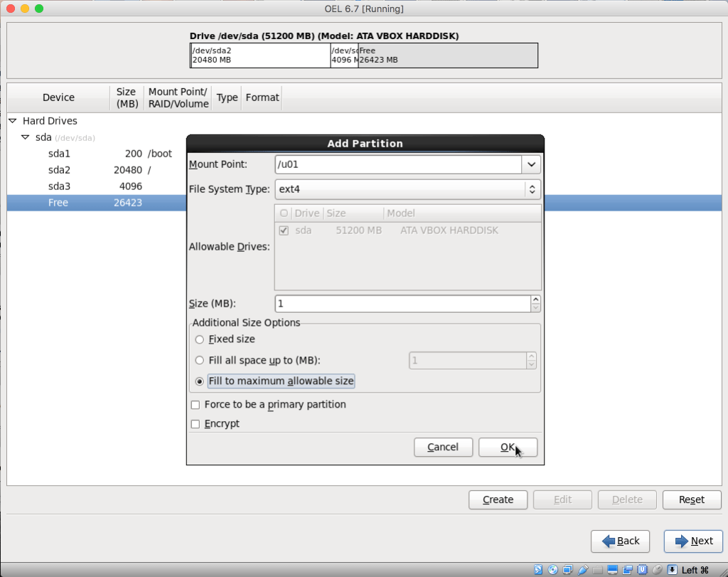Click the Type column header

click(x=227, y=97)
